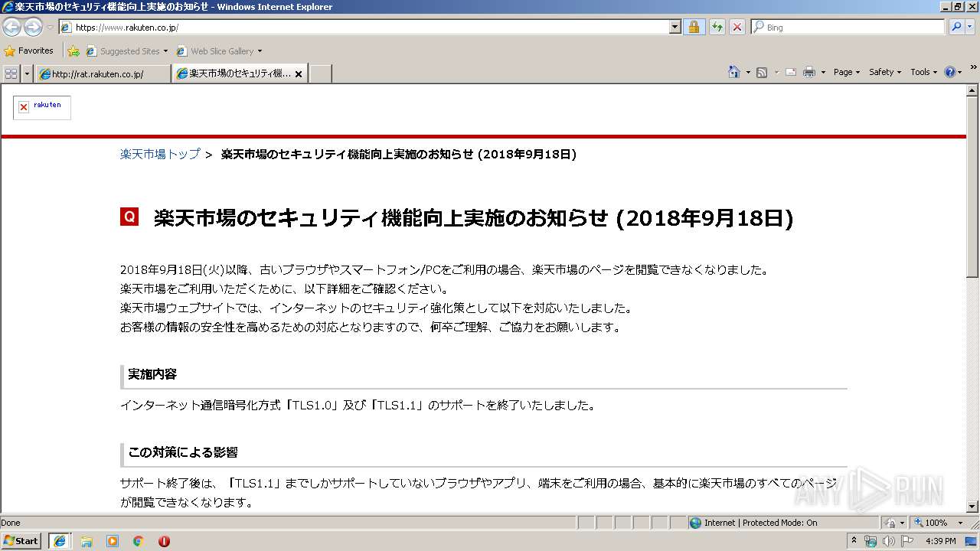
Task: Open network status tray icon
Action: pyautogui.click(x=871, y=541)
